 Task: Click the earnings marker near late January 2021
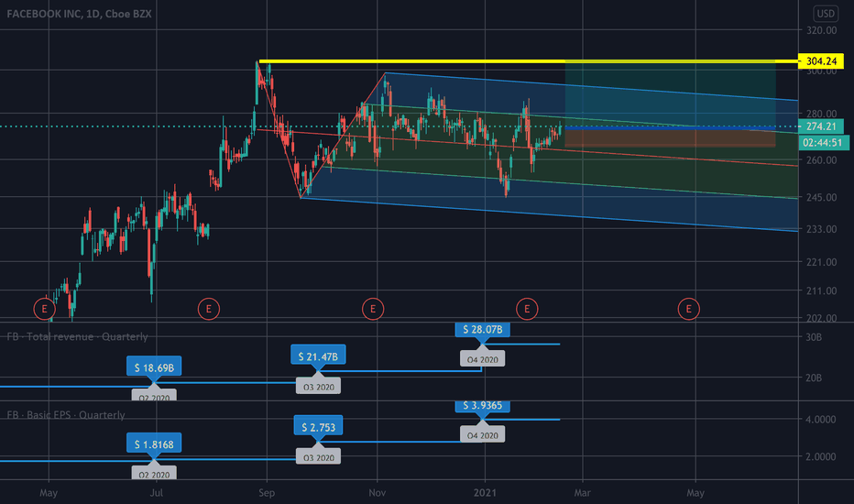[x=527, y=309]
